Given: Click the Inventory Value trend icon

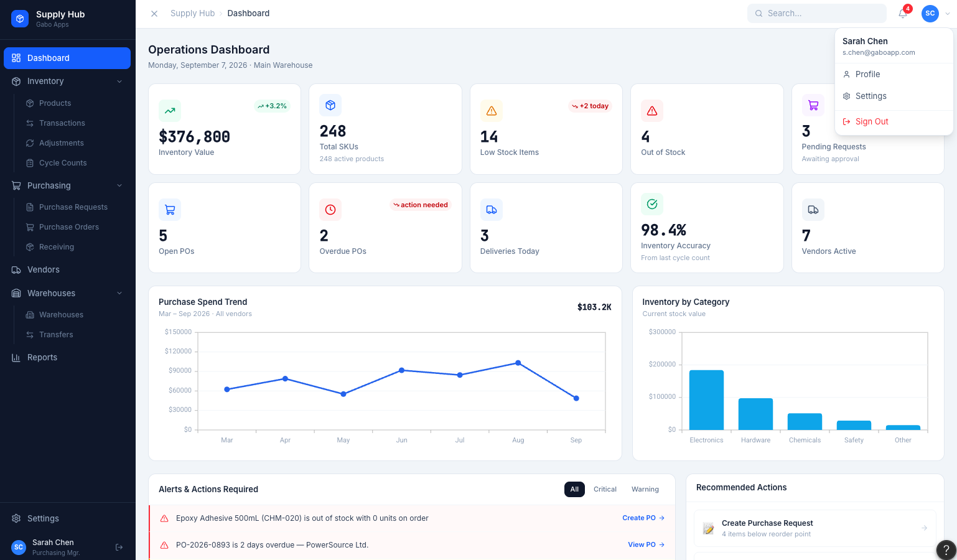Looking at the screenshot, I should (170, 111).
